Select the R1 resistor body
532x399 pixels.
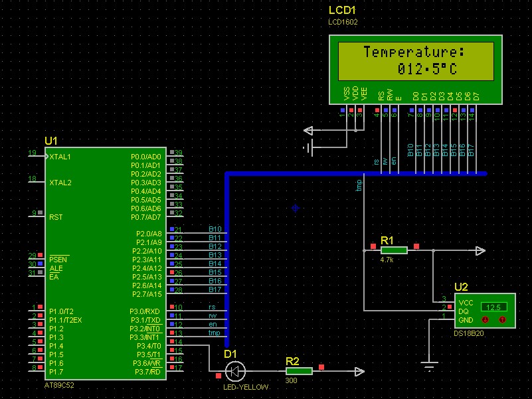[x=394, y=250]
